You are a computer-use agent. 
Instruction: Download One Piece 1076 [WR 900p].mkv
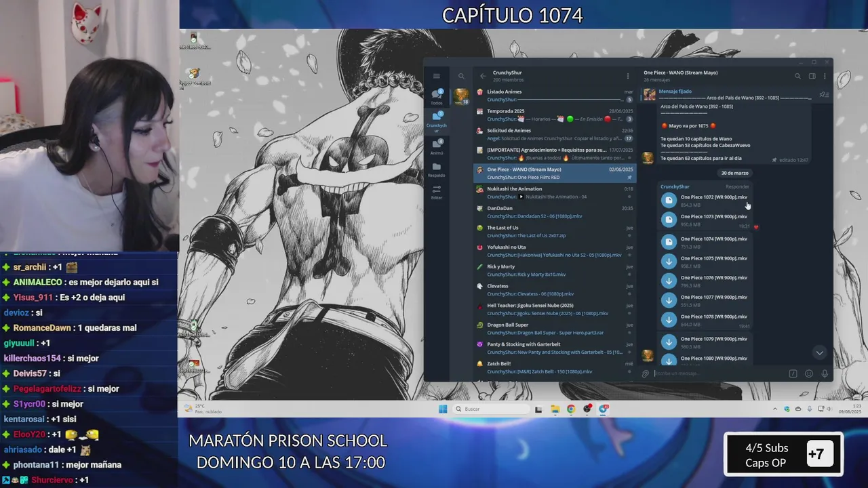[x=669, y=281]
